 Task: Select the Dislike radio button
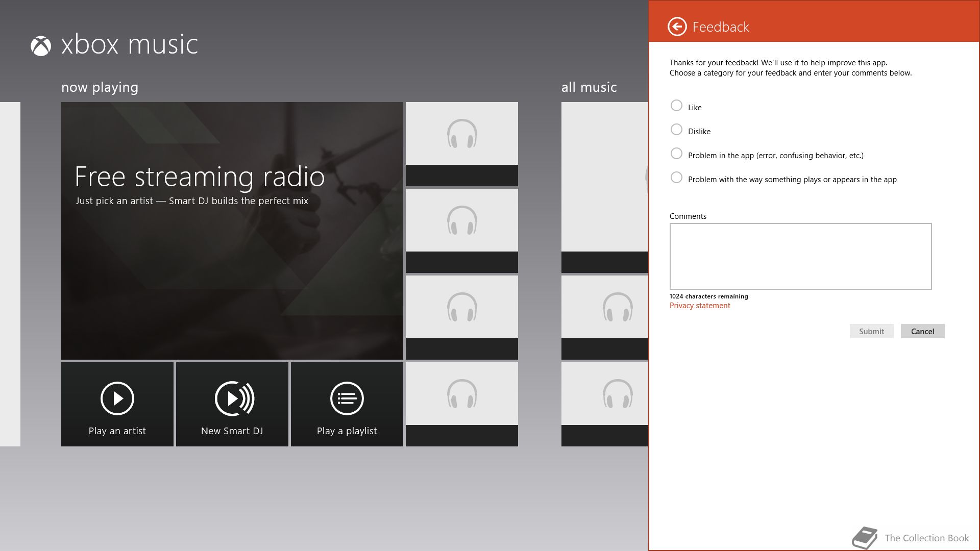[x=676, y=130]
